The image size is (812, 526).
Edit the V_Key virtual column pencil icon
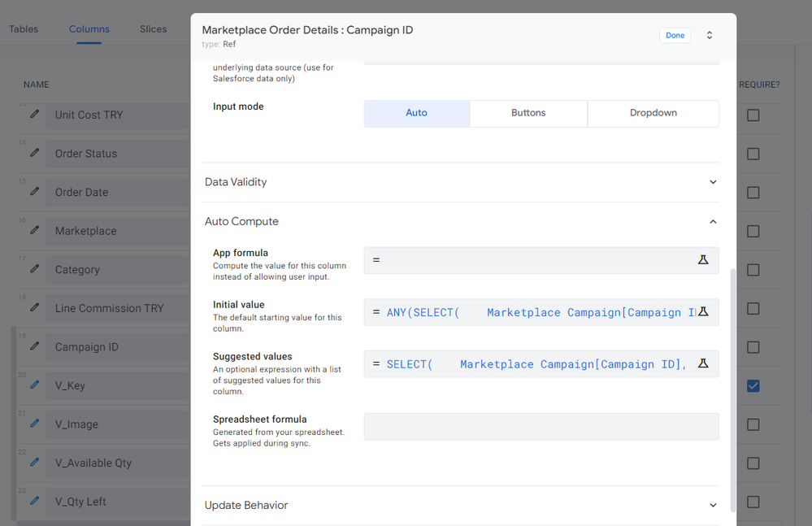(x=35, y=385)
